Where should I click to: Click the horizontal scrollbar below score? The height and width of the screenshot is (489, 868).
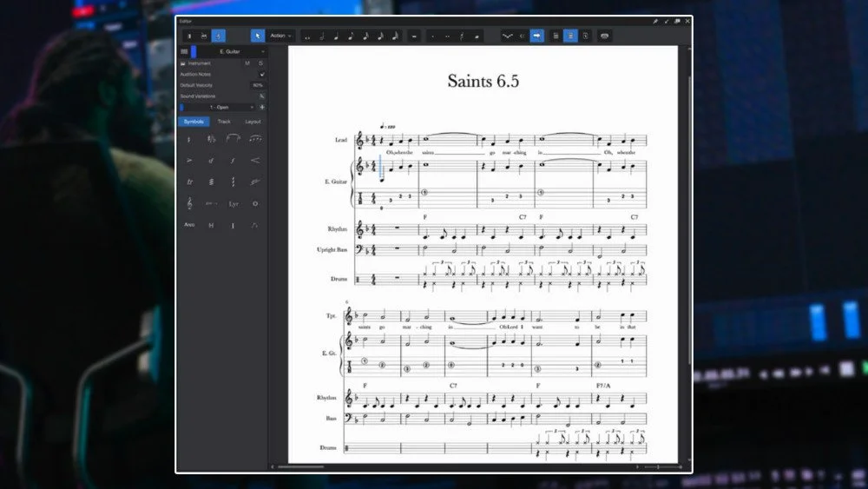pyautogui.click(x=300, y=466)
